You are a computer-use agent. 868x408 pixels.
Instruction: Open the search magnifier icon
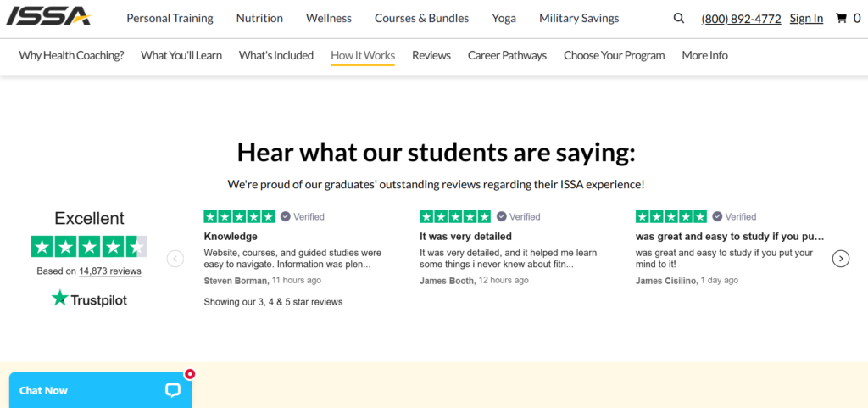click(679, 19)
